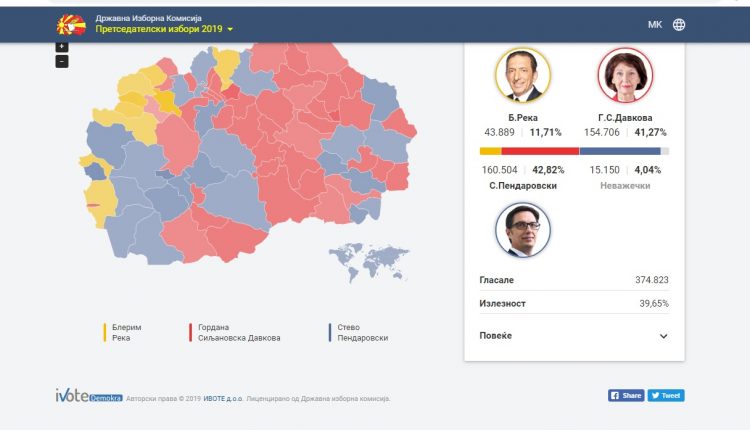750x430 pixels.
Task: Click B. Reka candidate photo
Action: pos(522,76)
